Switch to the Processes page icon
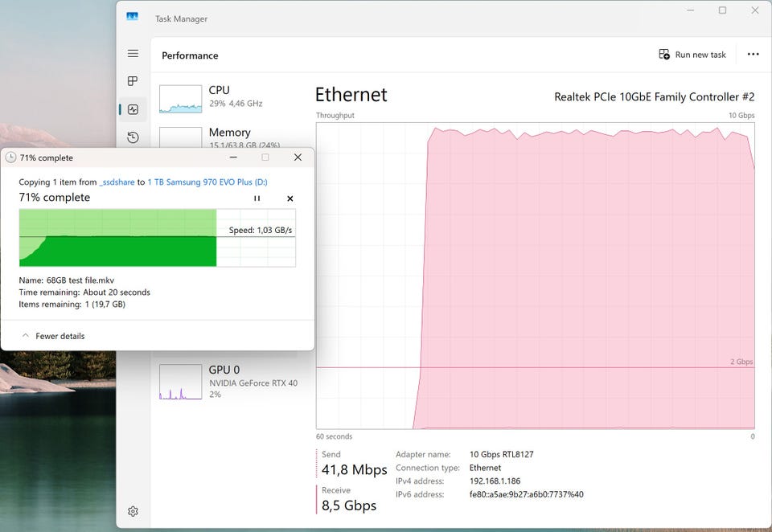Screen dimensions: 772x532 coord(133,81)
